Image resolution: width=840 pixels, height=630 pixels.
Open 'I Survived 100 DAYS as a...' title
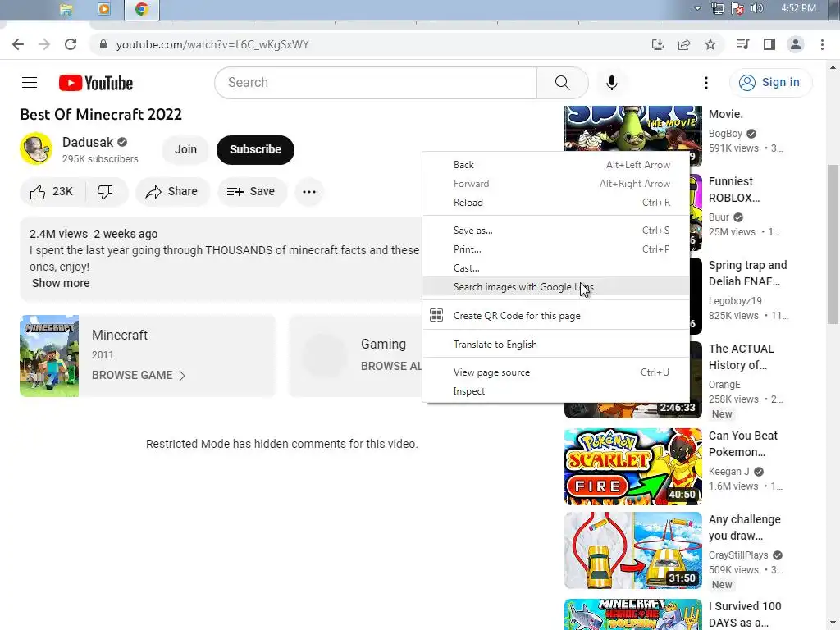tap(745, 614)
